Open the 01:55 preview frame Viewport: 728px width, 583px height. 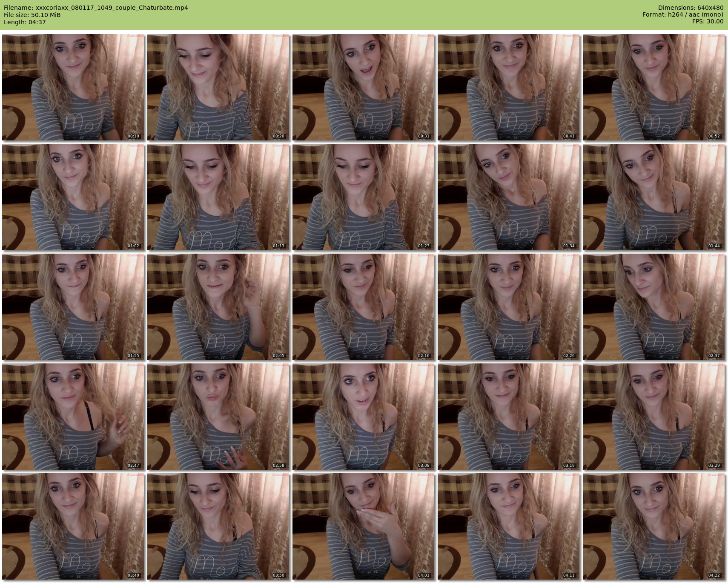73,307
